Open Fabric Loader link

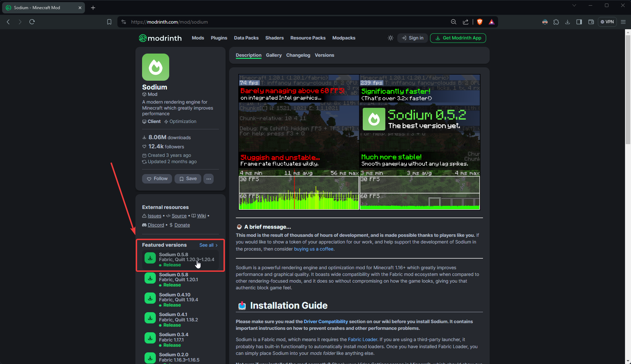click(x=362, y=340)
